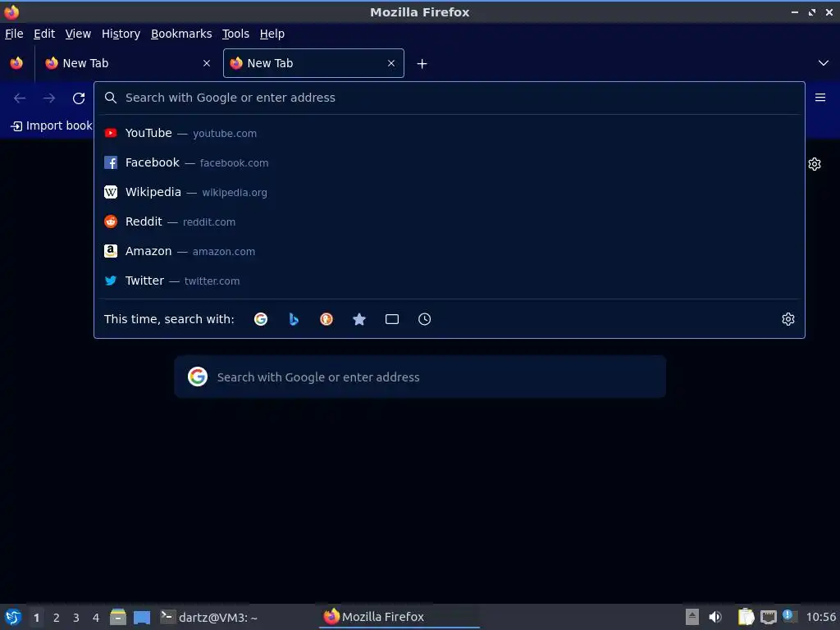The width and height of the screenshot is (840, 630).
Task: Open the system start menu icon
Action: [x=13, y=617]
